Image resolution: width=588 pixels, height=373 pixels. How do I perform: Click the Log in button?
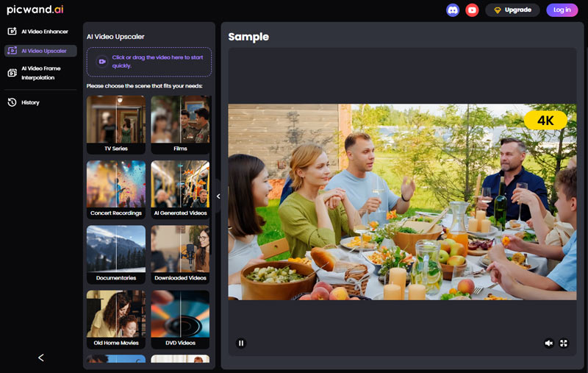click(x=562, y=10)
